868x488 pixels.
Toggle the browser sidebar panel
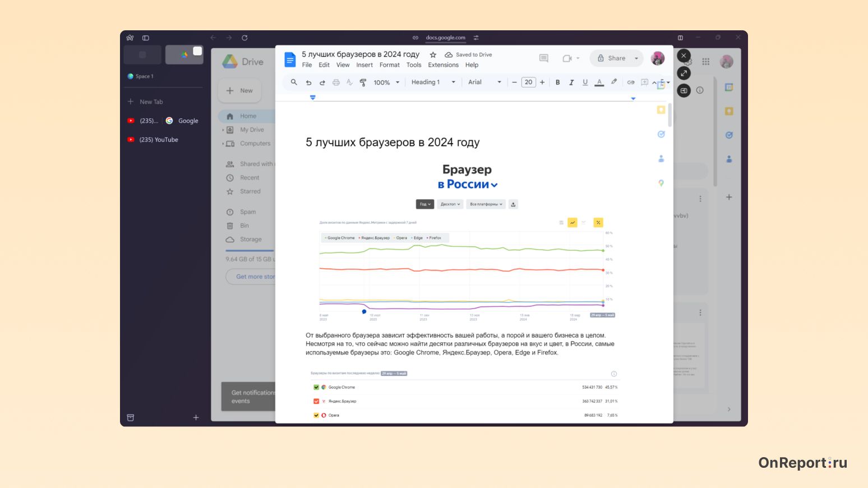point(146,38)
